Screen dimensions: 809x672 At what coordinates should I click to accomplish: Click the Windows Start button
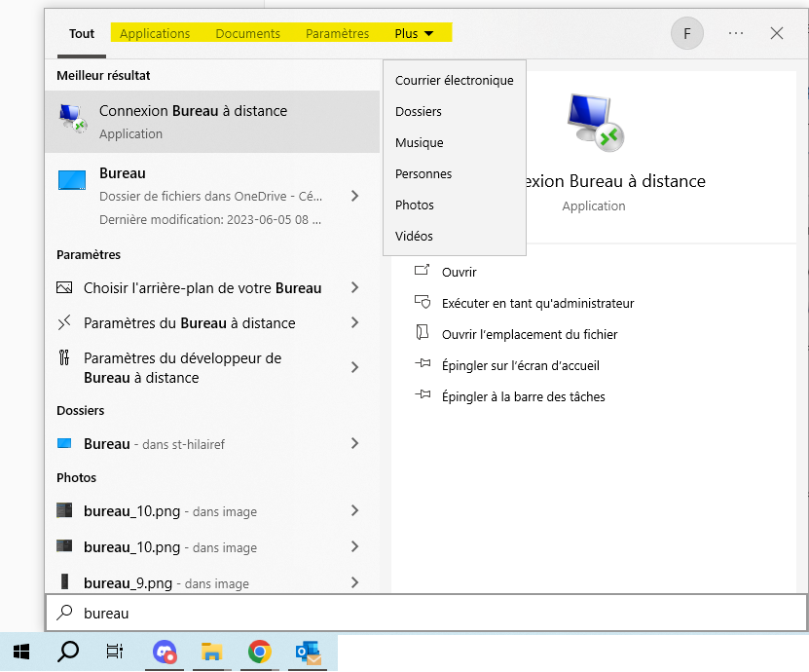pyautogui.click(x=20, y=652)
